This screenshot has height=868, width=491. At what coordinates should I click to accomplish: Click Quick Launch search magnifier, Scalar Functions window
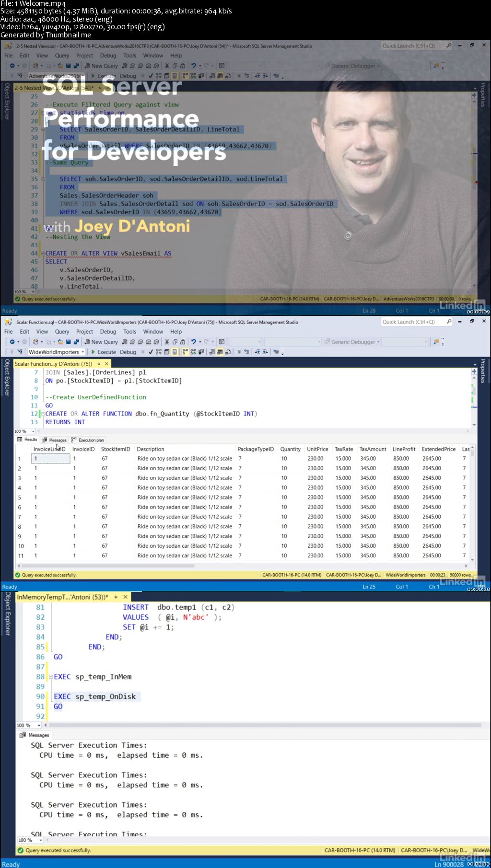click(x=449, y=322)
